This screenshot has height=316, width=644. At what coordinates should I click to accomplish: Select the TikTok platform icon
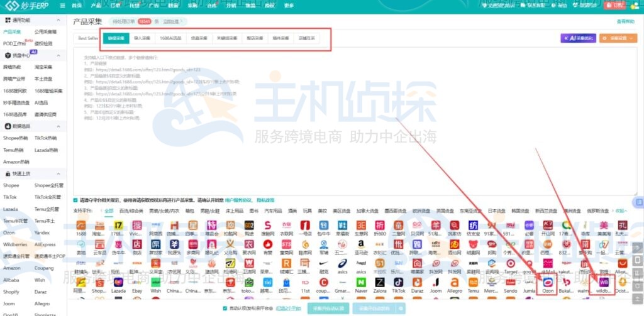coord(398,282)
